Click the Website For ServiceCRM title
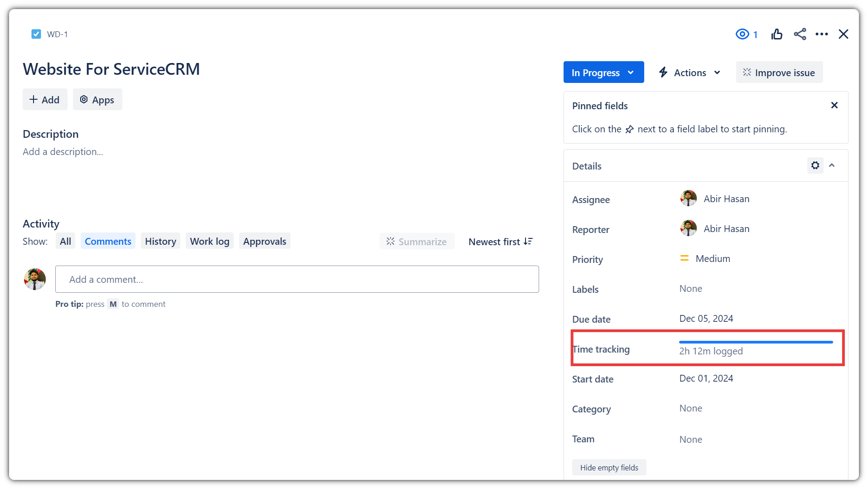Viewport: 868px width, 489px height. pyautogui.click(x=111, y=69)
